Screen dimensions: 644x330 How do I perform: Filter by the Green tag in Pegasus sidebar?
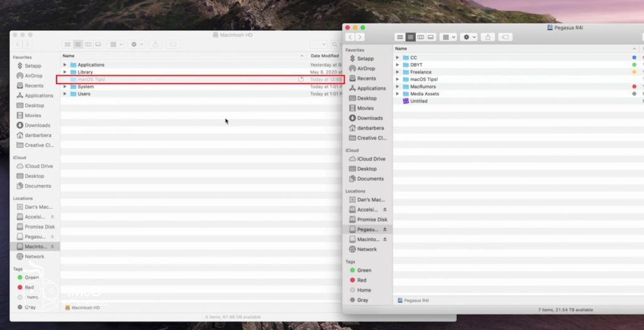[x=364, y=270]
